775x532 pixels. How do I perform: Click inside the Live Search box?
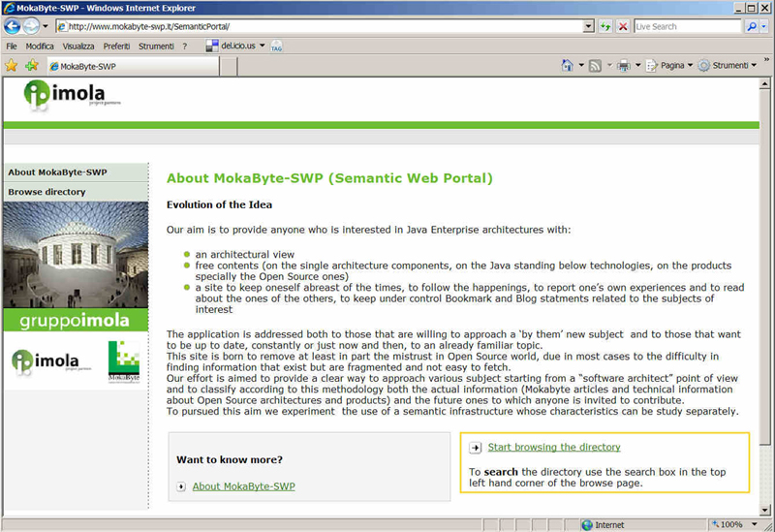pos(688,27)
